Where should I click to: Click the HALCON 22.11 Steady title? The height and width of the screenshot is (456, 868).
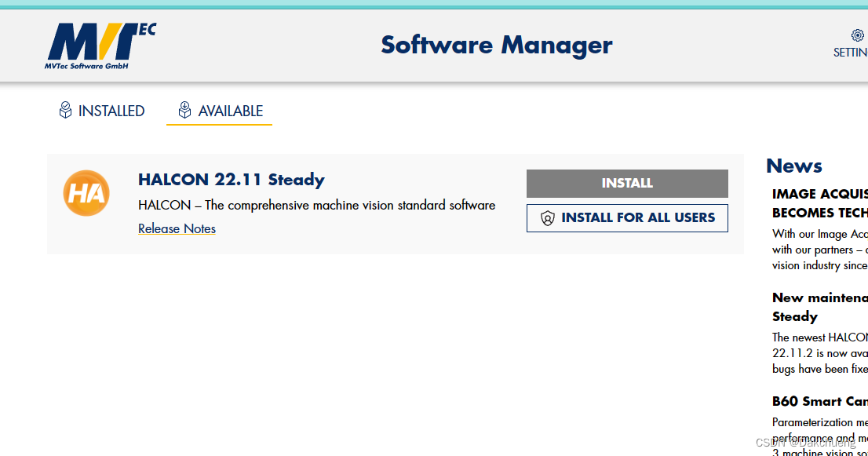coord(232,180)
